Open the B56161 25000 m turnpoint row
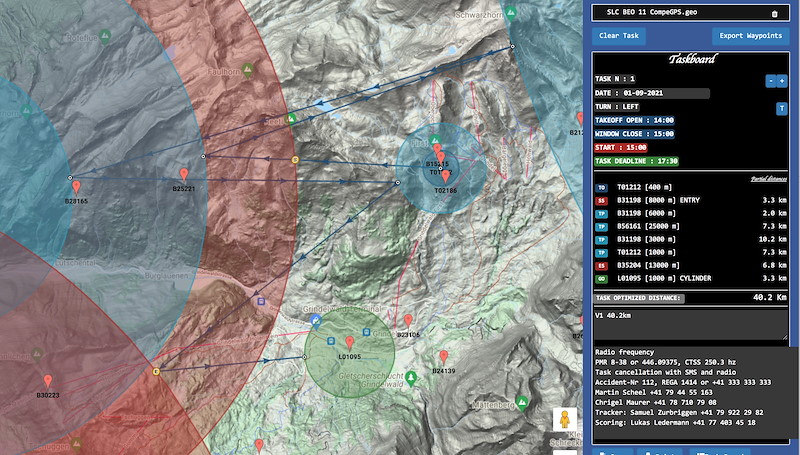Screen dimensions: 800x455 [690, 227]
